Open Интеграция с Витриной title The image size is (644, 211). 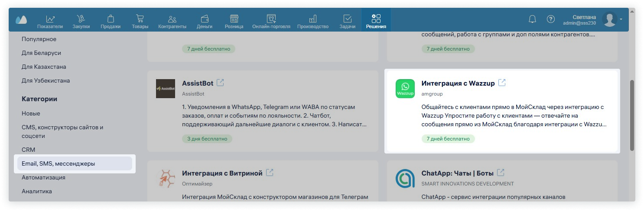(x=222, y=173)
